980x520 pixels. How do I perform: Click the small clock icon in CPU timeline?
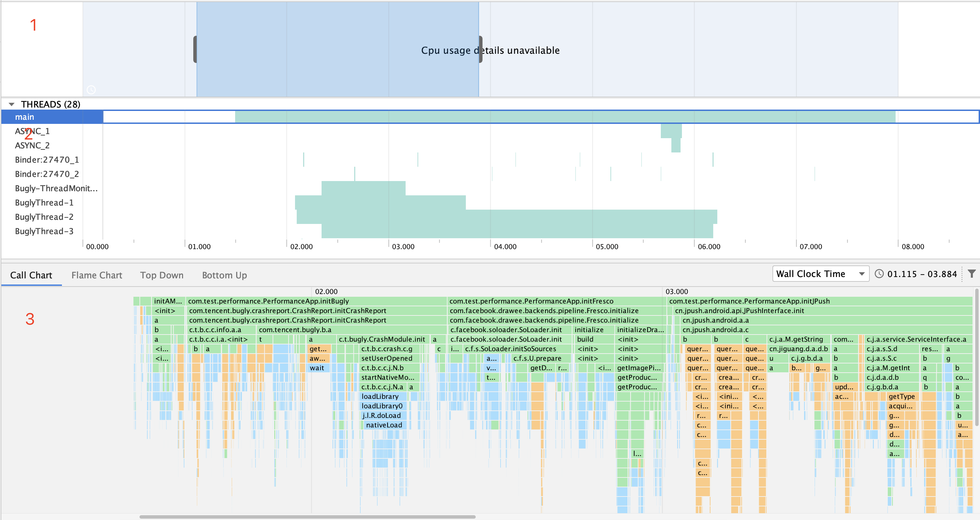click(x=91, y=90)
